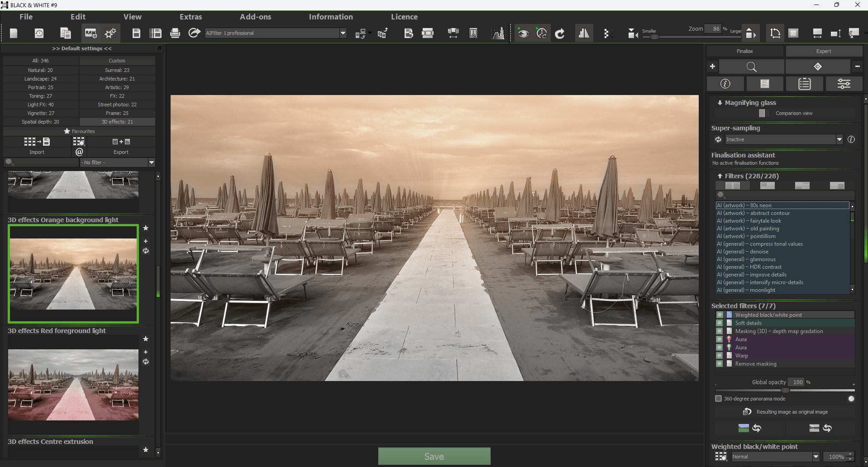Open the Edit menu

point(78,17)
